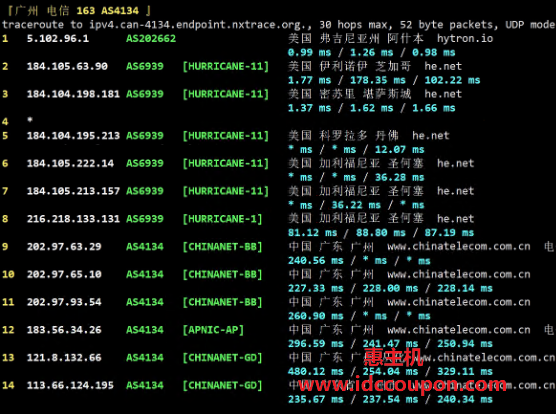Click the APNIC-AP tag in hop 12

(213, 330)
